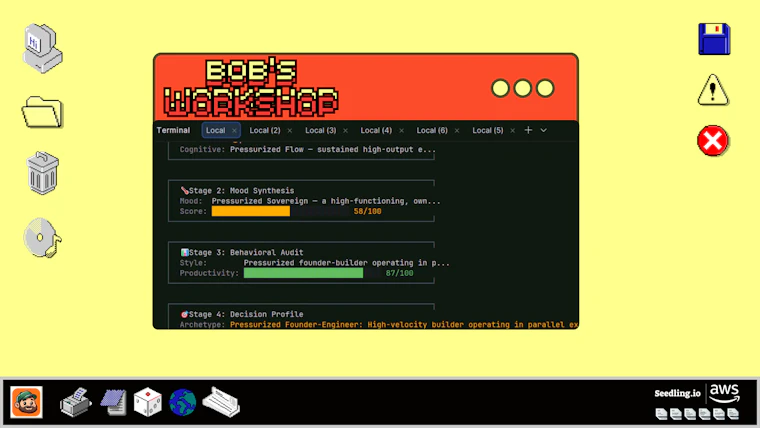Click the Pressurized founder-builder style line
The width and height of the screenshot is (760, 428).
click(347, 263)
